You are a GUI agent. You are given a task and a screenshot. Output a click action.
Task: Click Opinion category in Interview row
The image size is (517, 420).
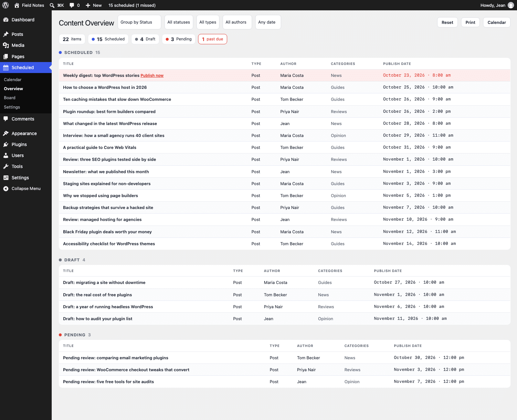(x=338, y=136)
